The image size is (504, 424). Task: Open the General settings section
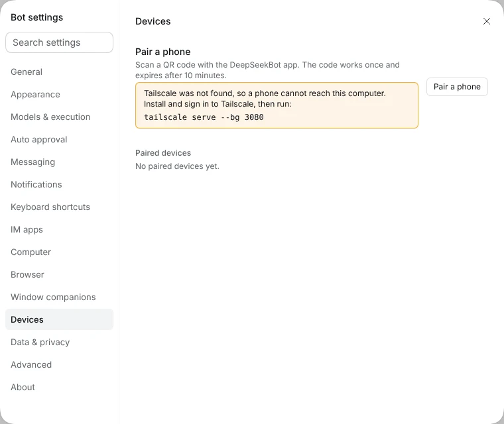(x=59, y=72)
